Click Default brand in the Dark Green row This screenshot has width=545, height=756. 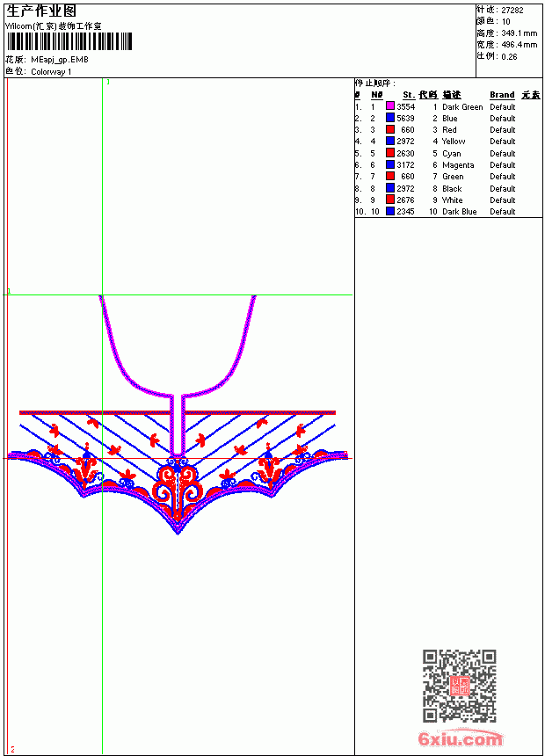[x=502, y=106]
